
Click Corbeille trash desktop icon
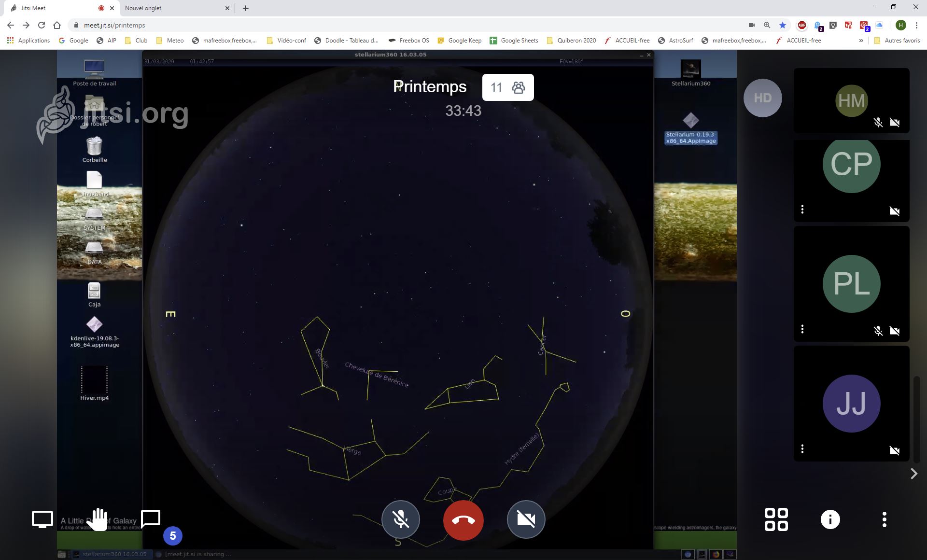[x=95, y=149]
